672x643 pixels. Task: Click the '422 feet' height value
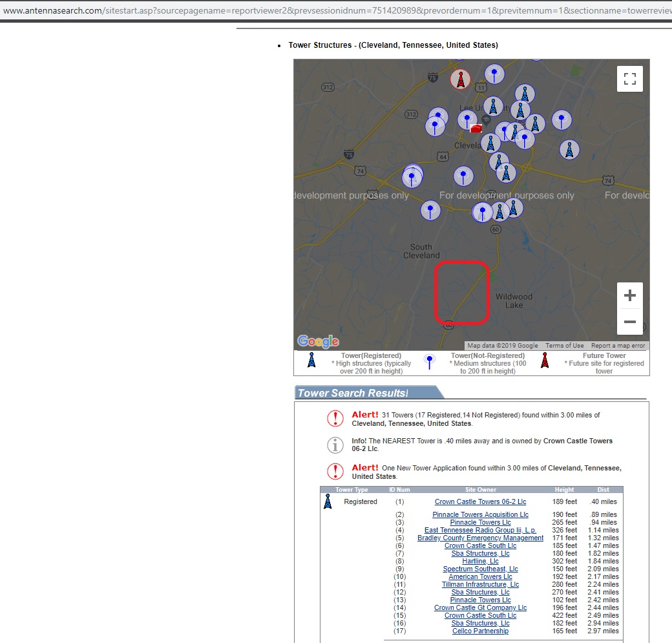pos(565,615)
